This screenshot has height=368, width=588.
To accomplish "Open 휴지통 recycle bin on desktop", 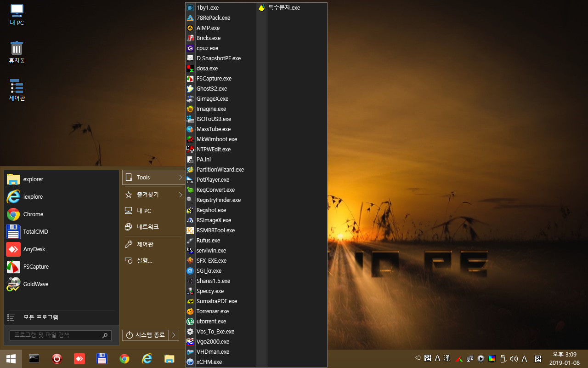I will coord(17,52).
